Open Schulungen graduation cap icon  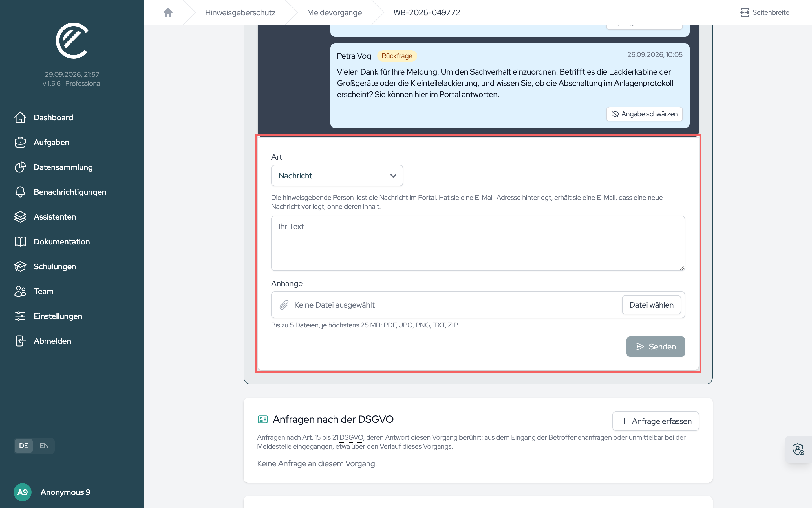20,266
